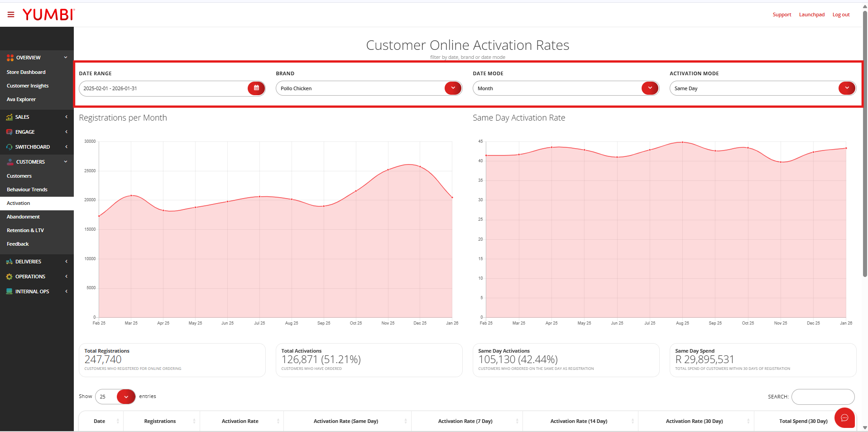
Task: Sort table by Registrations column header
Action: [160, 421]
